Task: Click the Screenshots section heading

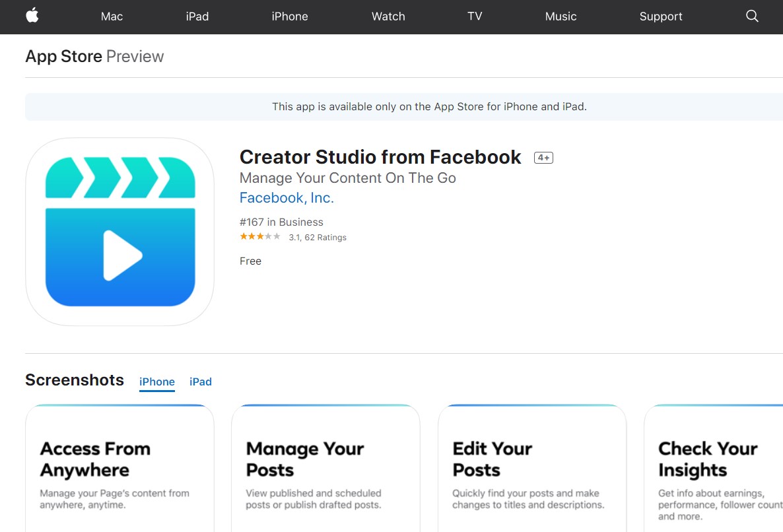Action: (x=75, y=380)
